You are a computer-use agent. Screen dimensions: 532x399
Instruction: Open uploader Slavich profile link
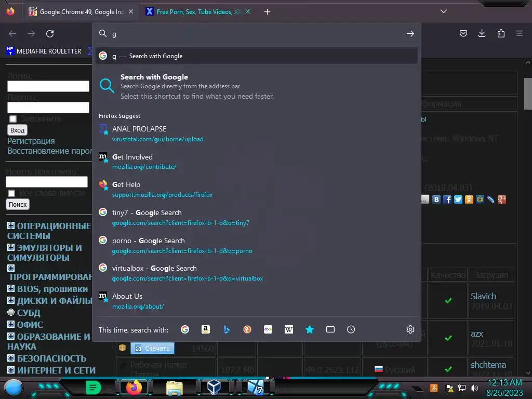coord(483,296)
